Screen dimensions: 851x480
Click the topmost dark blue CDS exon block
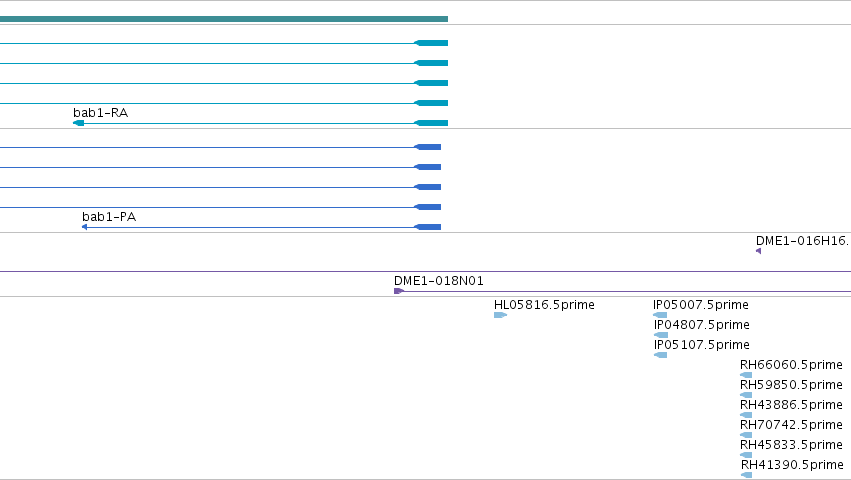click(427, 147)
